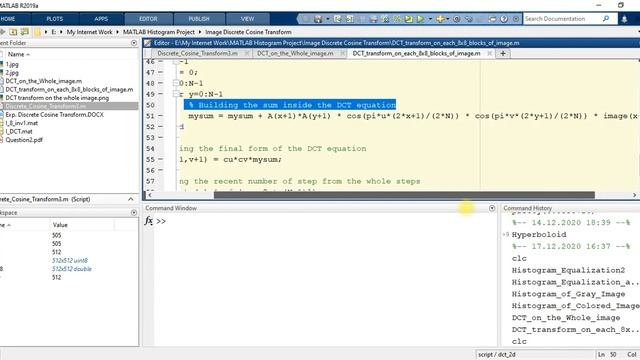Collapse the code fold at line 49

coord(176,94)
